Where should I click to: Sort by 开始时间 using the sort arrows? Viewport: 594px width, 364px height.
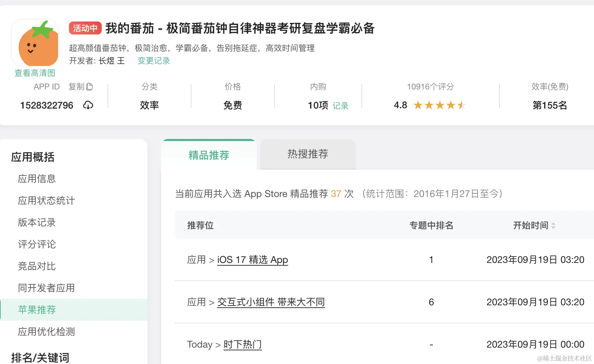click(x=553, y=226)
